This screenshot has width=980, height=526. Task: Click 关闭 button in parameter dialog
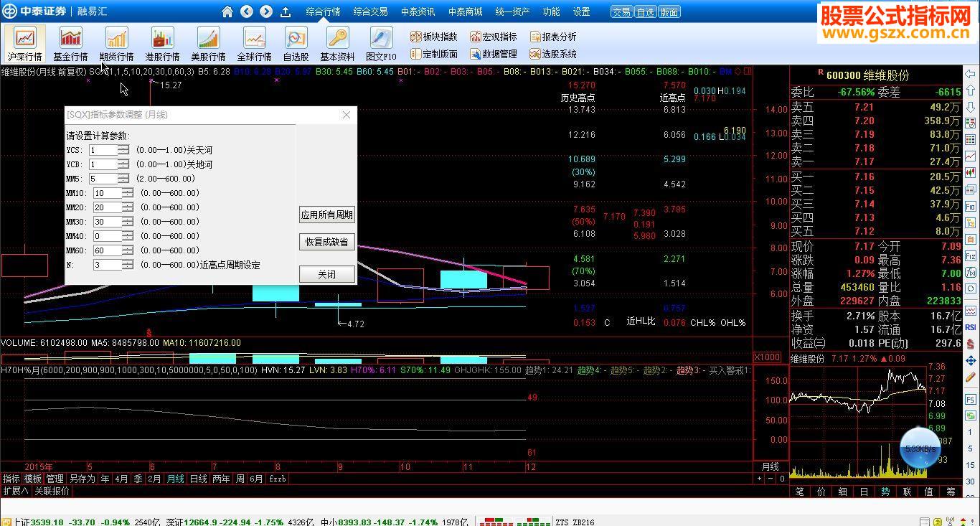(x=326, y=274)
